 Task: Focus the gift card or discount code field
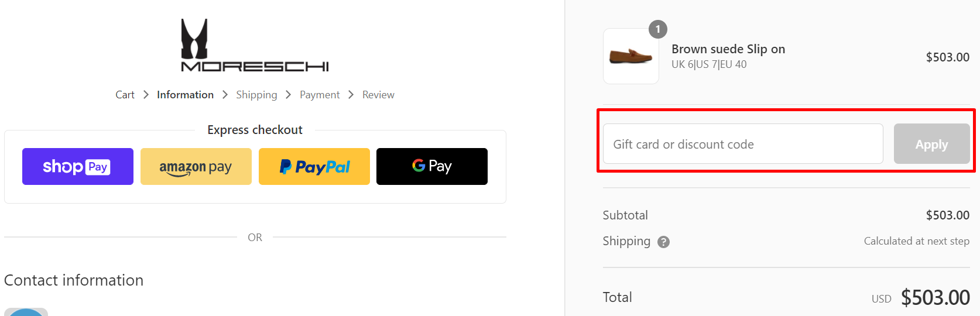(x=742, y=144)
